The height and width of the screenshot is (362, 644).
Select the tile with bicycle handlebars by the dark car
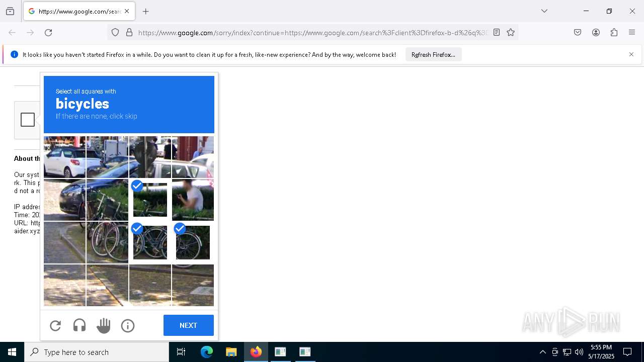click(107, 200)
